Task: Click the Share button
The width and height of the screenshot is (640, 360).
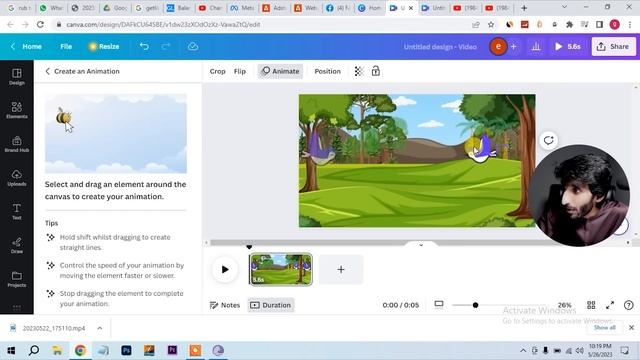Action: click(613, 47)
